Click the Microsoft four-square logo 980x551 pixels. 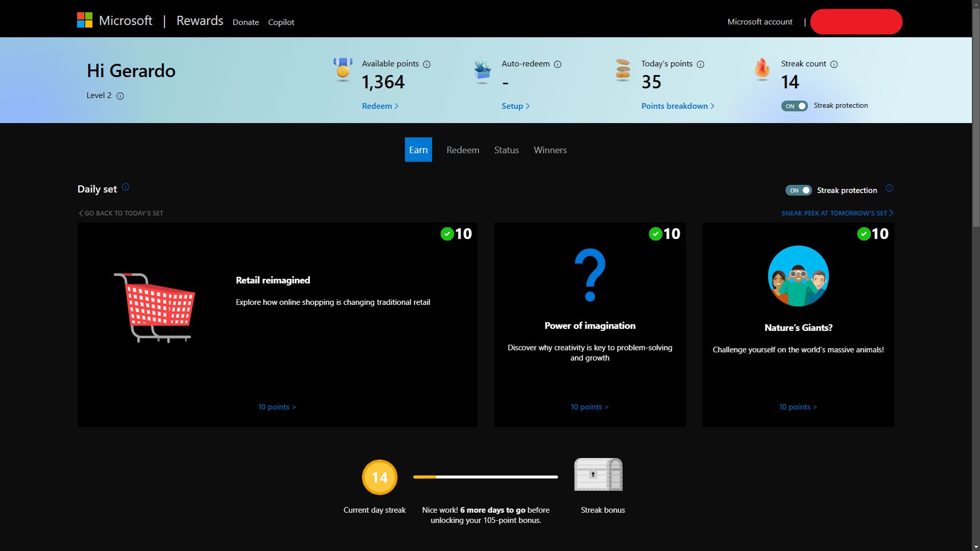85,20
